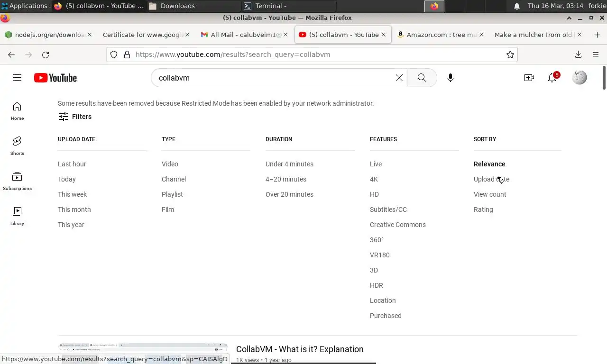Close the Amazon tree mulcher tab

point(481,35)
